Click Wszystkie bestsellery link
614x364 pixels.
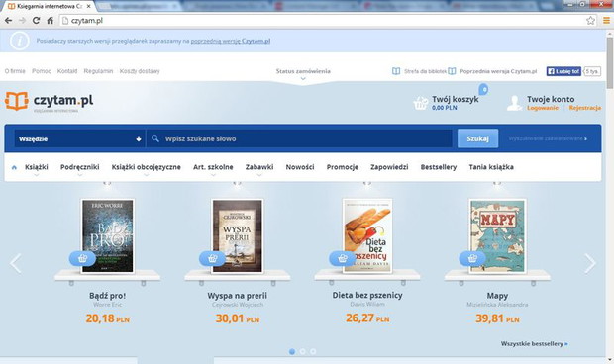[x=534, y=344]
